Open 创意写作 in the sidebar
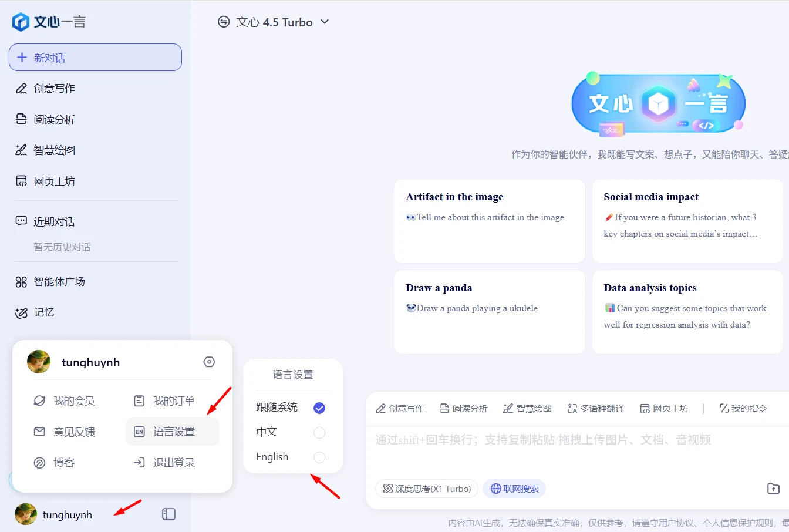The height and width of the screenshot is (532, 789). (x=45, y=89)
